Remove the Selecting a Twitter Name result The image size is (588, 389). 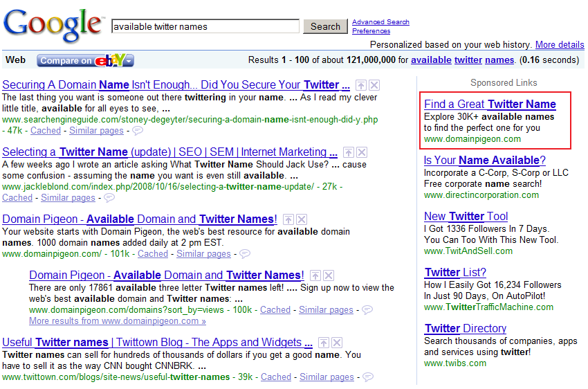(x=362, y=152)
